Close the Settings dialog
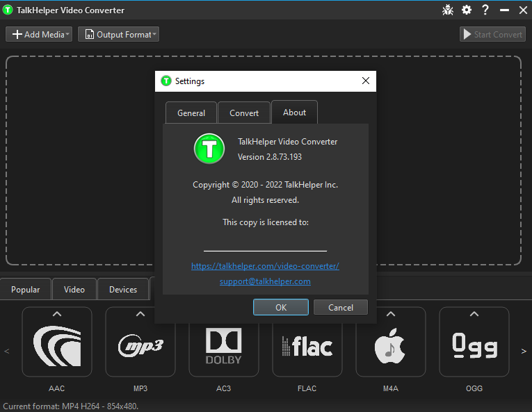Screen dimensions: 532x412 (365, 81)
